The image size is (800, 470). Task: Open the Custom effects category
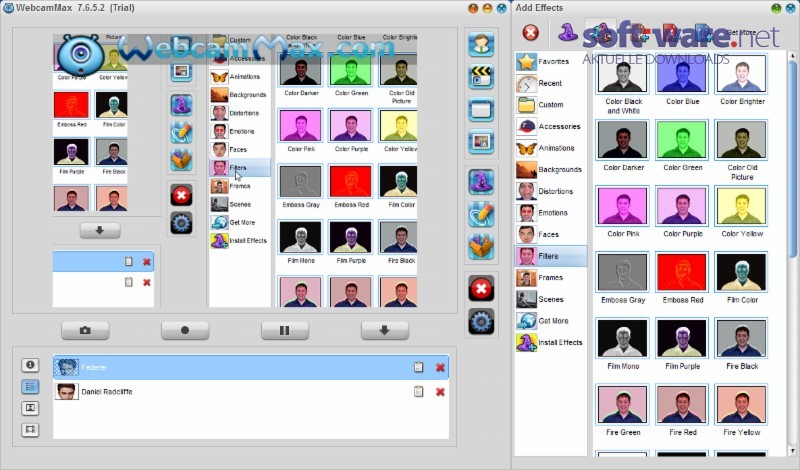(x=551, y=105)
